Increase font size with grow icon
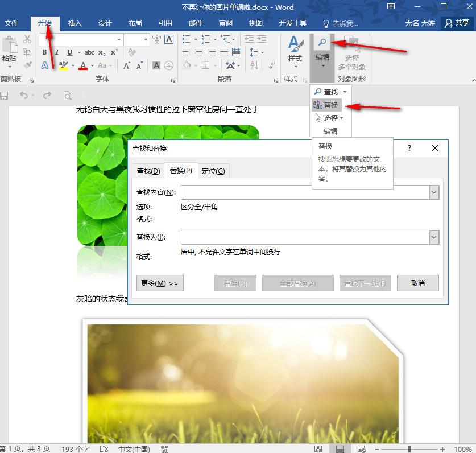The height and width of the screenshot is (453, 476). pos(127,65)
